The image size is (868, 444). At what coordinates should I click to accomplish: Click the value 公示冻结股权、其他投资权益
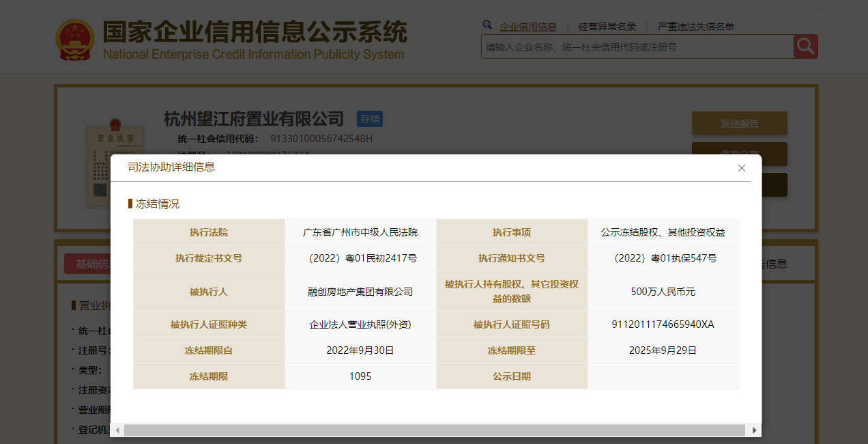663,232
